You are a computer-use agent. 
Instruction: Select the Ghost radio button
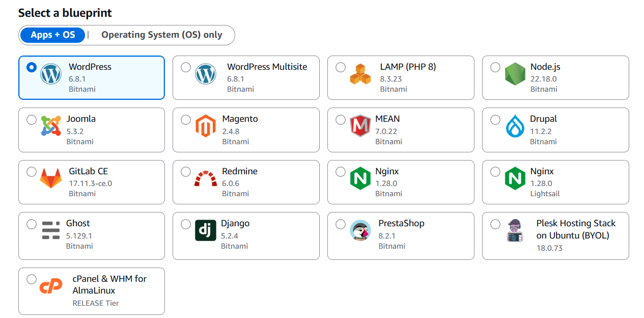point(32,224)
